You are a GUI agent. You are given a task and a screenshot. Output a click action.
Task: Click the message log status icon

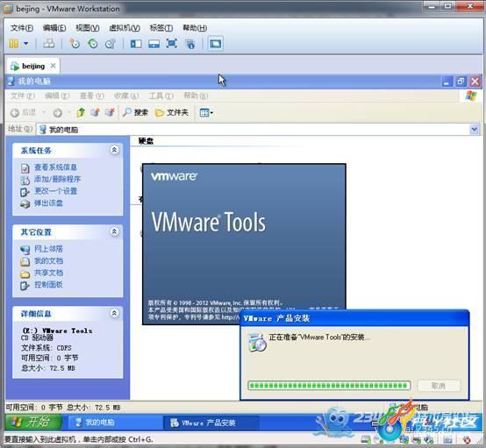point(447,439)
